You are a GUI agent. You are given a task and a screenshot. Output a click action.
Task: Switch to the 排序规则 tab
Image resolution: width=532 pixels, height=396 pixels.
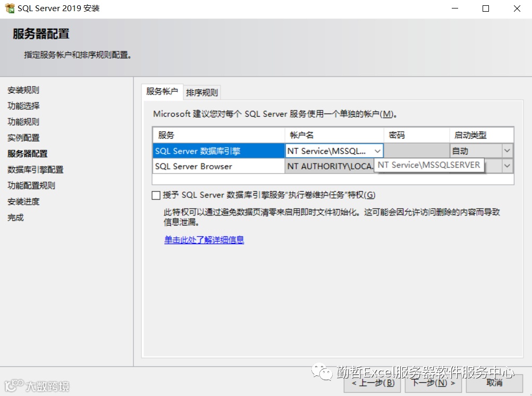[202, 92]
